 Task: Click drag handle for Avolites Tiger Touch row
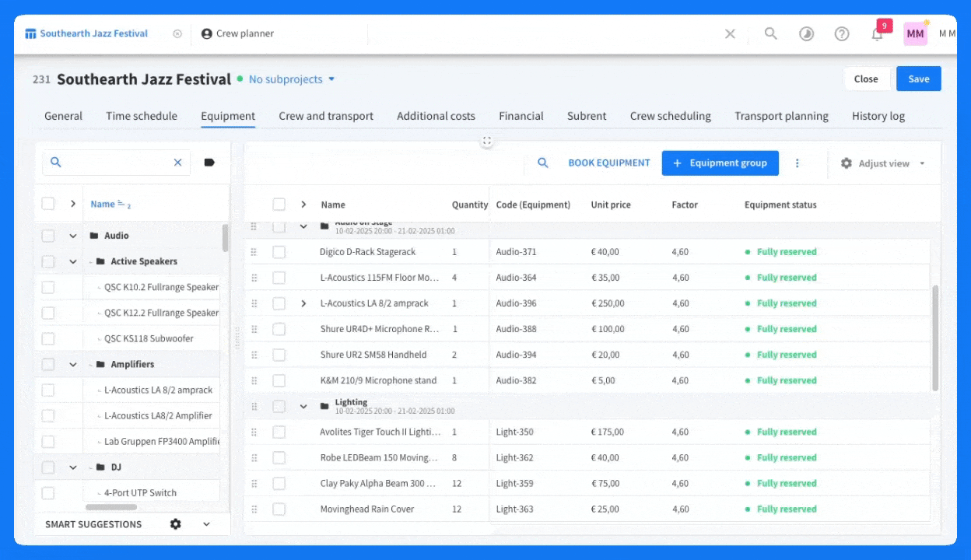254,432
